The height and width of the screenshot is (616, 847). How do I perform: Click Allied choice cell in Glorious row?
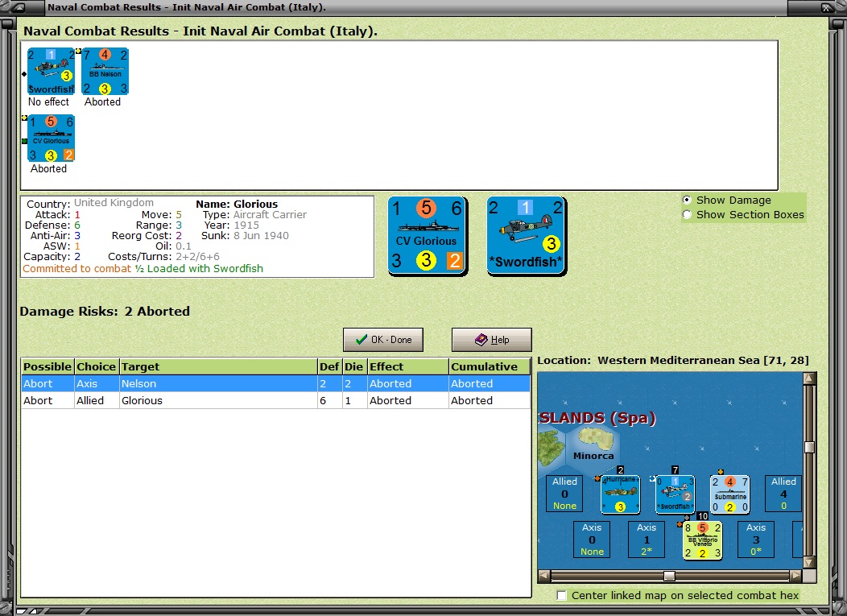tap(96, 400)
